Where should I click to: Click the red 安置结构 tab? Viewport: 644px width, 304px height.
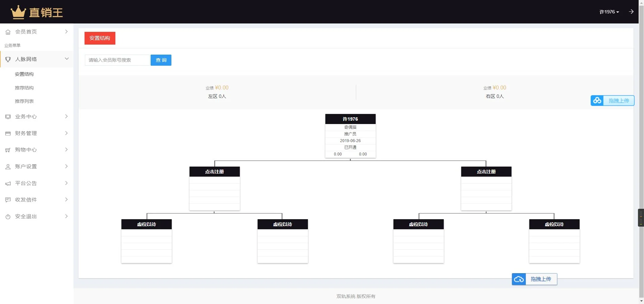point(100,38)
